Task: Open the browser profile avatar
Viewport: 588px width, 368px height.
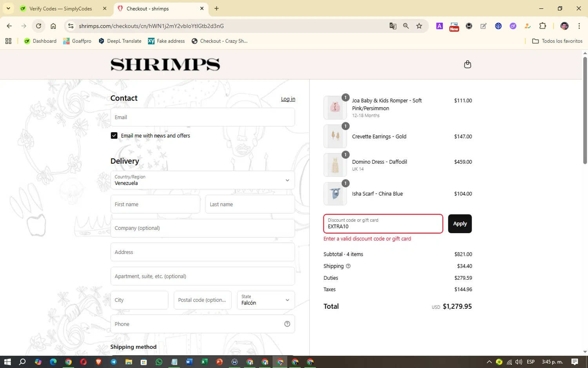Action: [564, 26]
